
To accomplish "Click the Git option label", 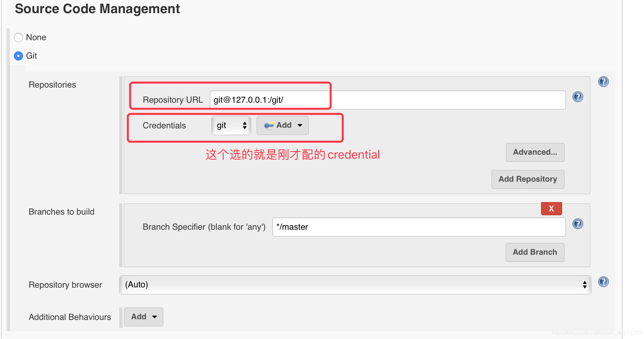I will 31,56.
